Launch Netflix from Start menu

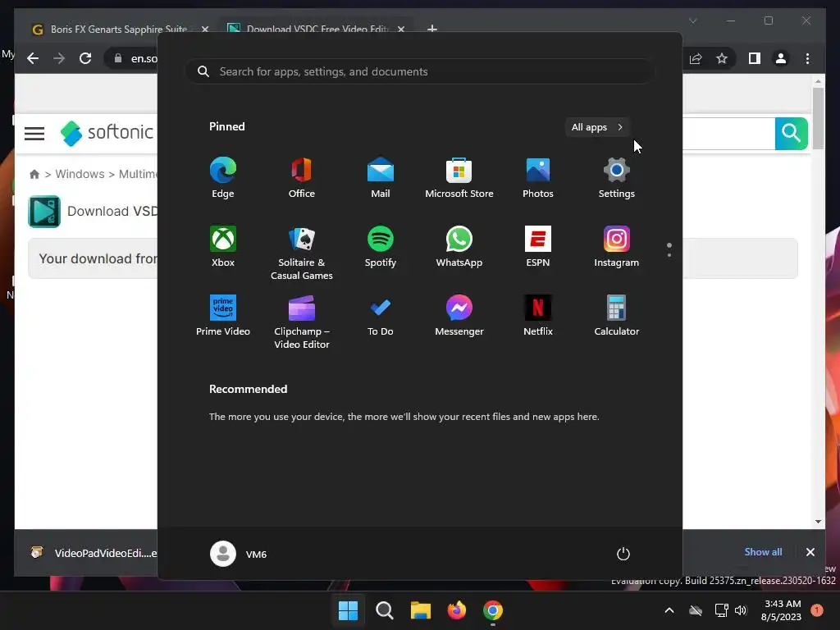[x=538, y=316]
